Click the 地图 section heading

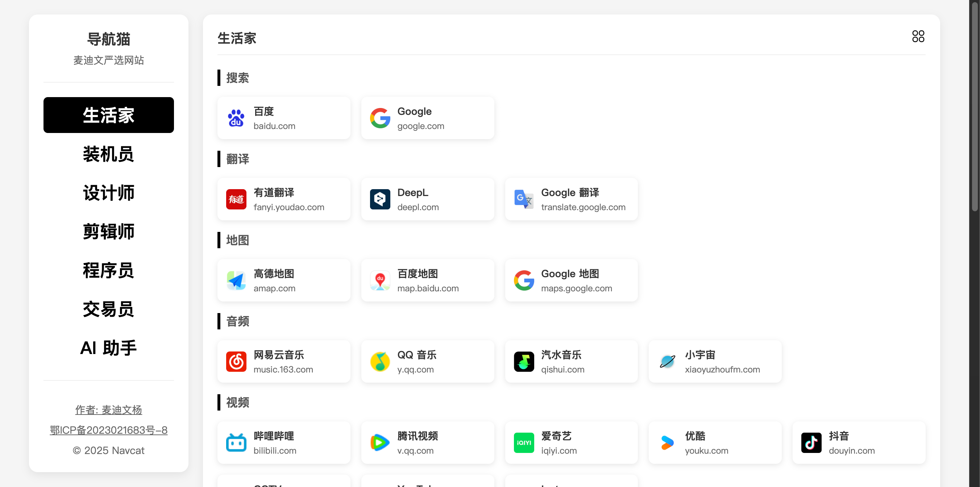coord(237,240)
